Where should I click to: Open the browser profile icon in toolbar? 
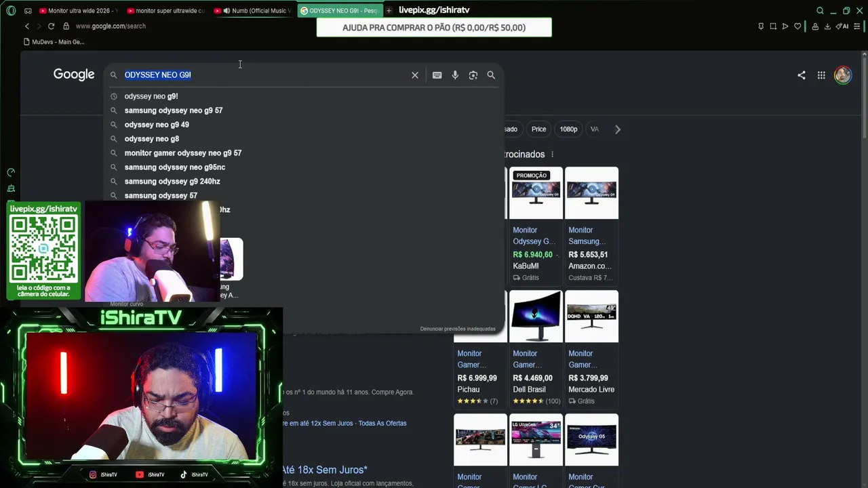[815, 26]
